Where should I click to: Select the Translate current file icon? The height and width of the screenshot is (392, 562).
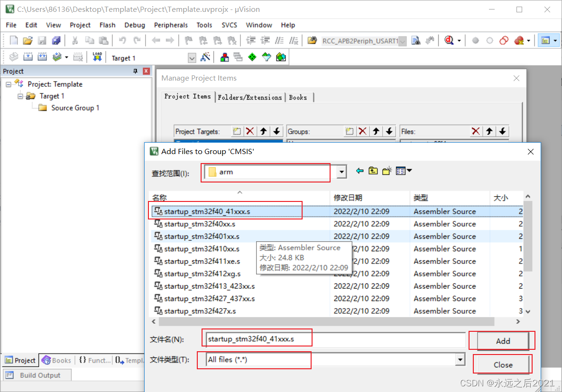point(14,57)
